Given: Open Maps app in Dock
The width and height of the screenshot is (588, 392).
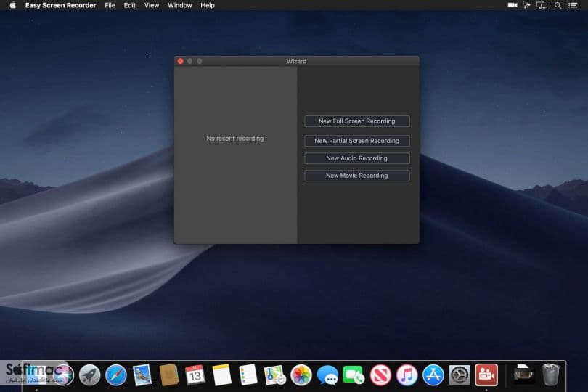Looking at the screenshot, I should tap(274, 375).
